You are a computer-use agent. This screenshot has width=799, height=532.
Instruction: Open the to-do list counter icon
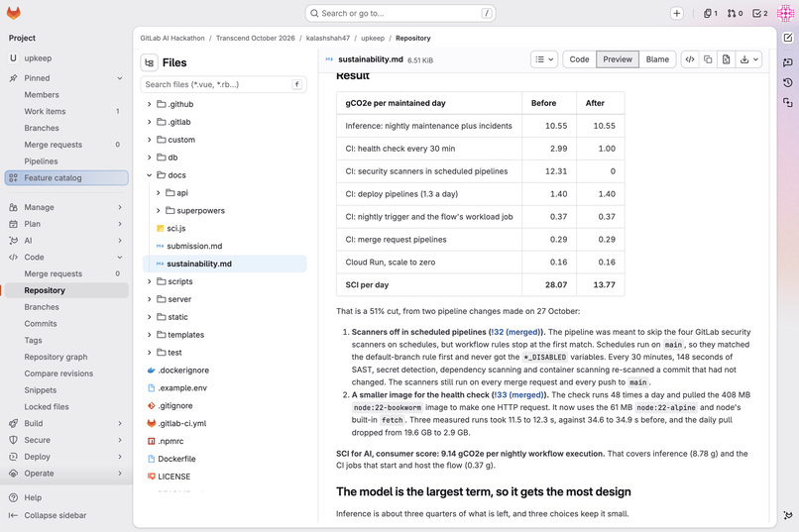[759, 13]
